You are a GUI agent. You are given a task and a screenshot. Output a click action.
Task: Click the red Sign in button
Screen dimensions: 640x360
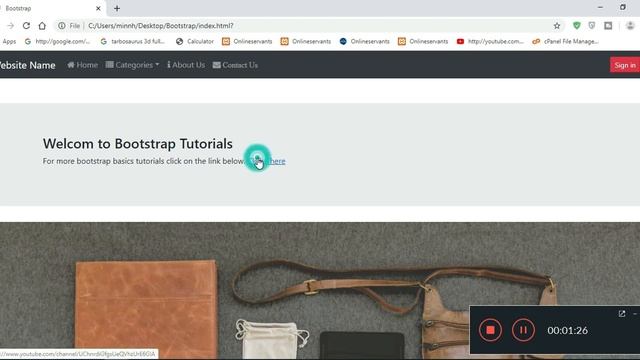click(x=625, y=65)
